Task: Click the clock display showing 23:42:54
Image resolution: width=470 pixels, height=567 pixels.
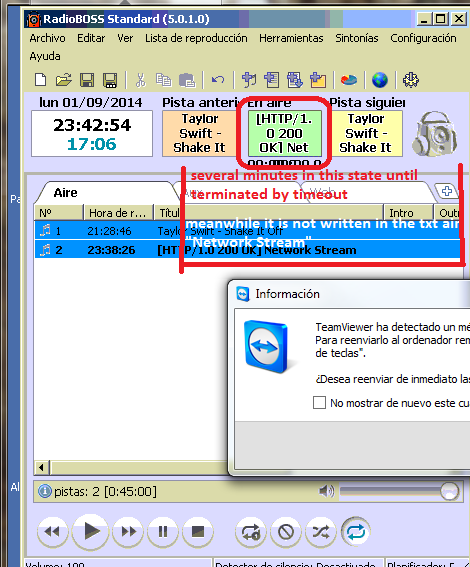Action: point(92,134)
